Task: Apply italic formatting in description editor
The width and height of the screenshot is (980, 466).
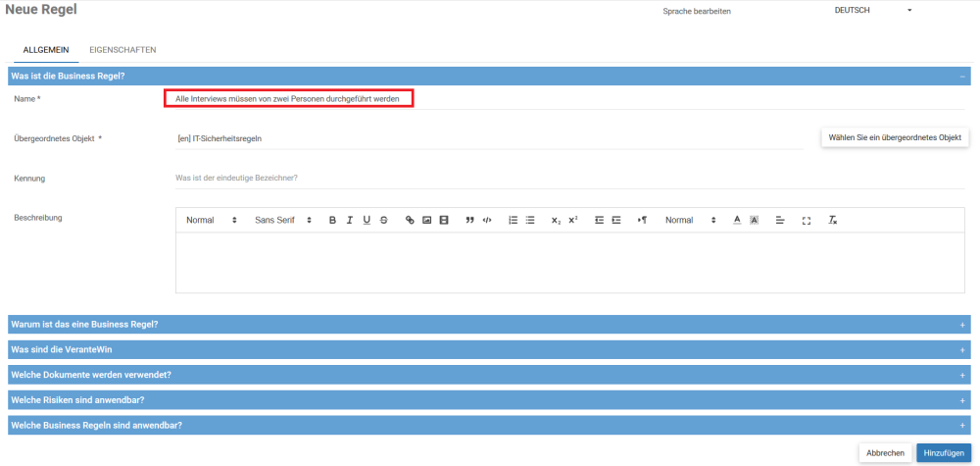Action: pos(350,220)
